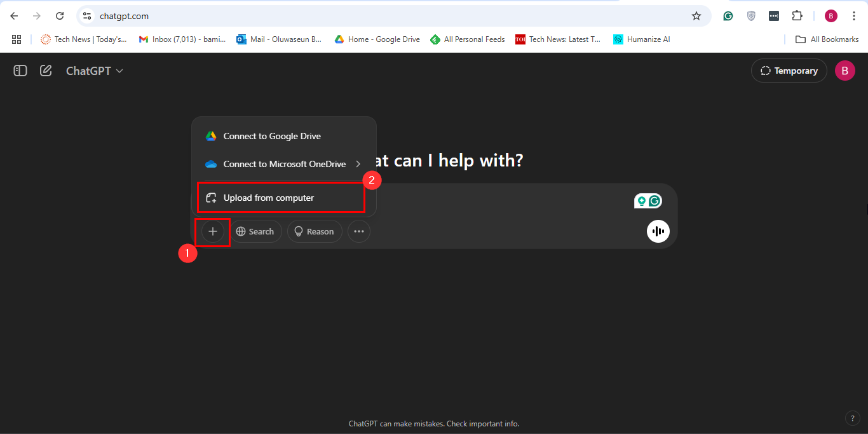Enable Temporary chat mode
Viewport: 868px width, 434px height.
(789, 71)
